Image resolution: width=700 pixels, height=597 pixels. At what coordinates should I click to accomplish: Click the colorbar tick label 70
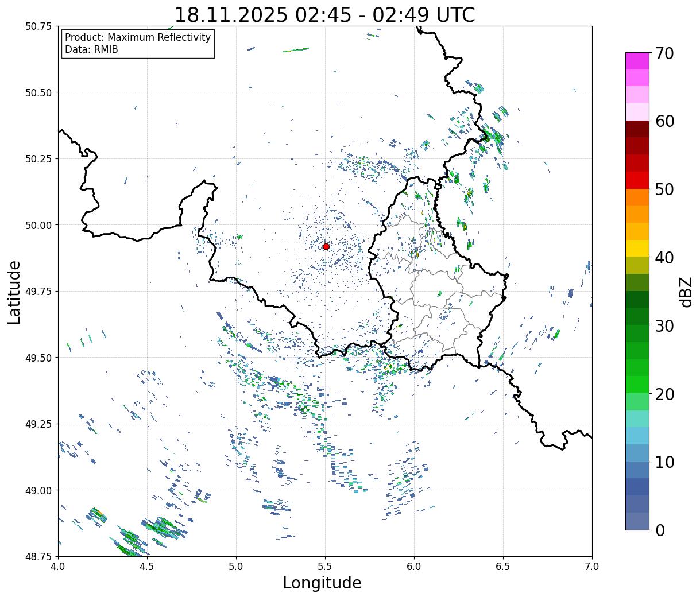click(x=664, y=53)
